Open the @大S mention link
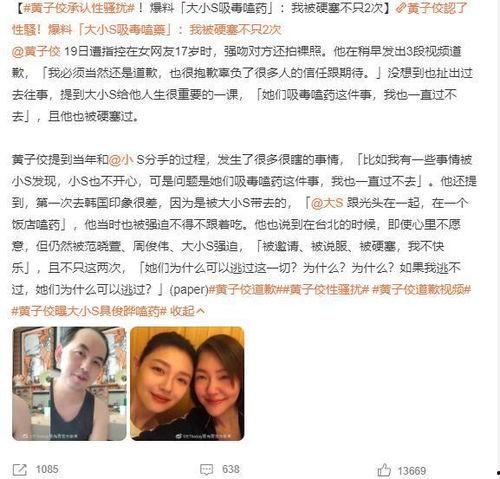The image size is (500, 479). coord(327,203)
